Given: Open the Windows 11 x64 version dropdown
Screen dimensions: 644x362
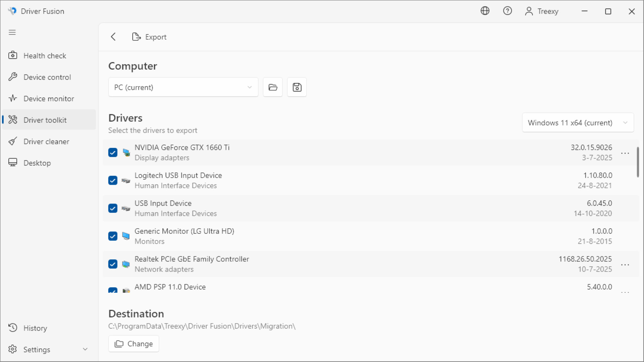Looking at the screenshot, I should click(x=578, y=123).
